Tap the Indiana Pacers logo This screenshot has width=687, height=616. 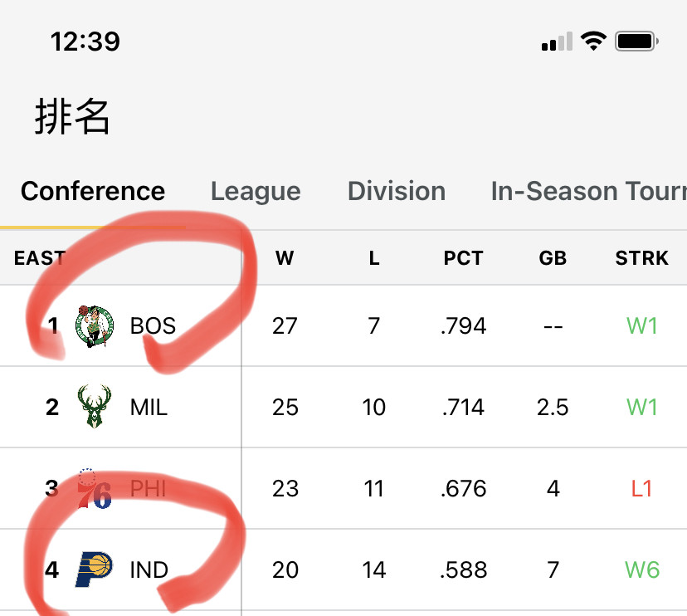click(x=94, y=570)
